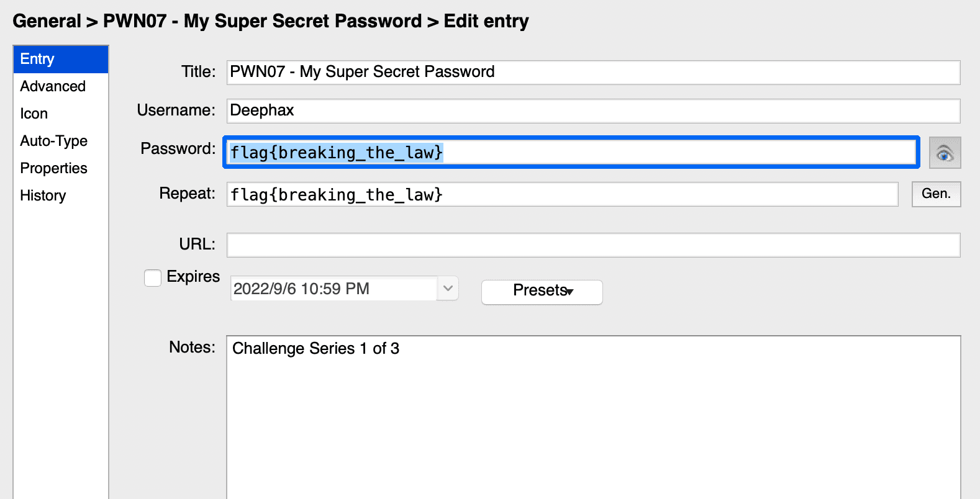Focus the Title input field

tap(593, 72)
